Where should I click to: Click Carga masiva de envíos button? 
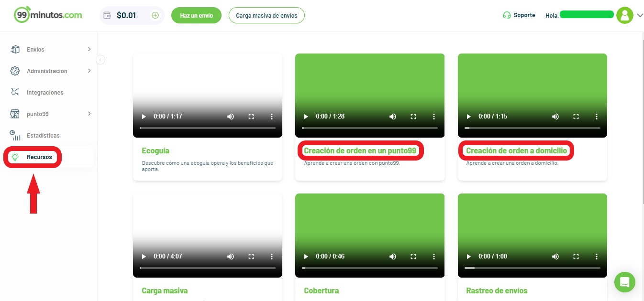click(x=266, y=15)
